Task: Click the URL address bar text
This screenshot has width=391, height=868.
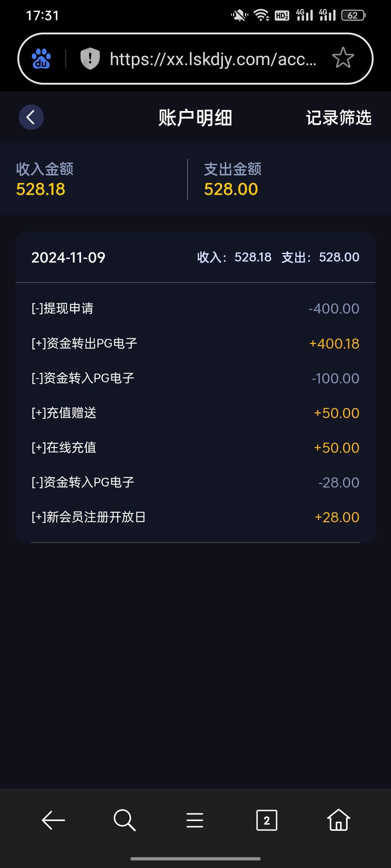Action: click(x=213, y=59)
